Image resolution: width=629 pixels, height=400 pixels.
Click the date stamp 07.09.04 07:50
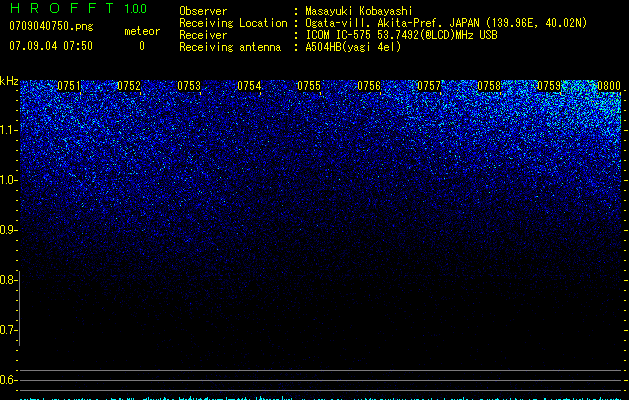(x=51, y=46)
